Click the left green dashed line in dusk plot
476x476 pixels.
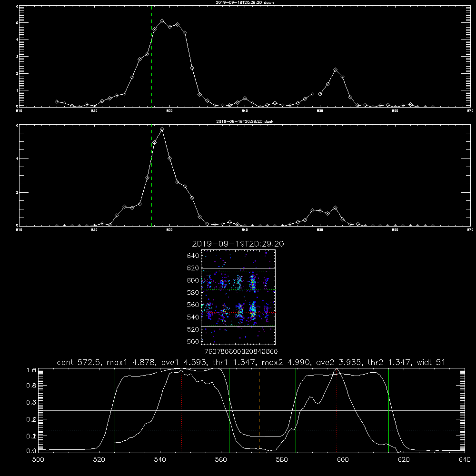pos(151,176)
